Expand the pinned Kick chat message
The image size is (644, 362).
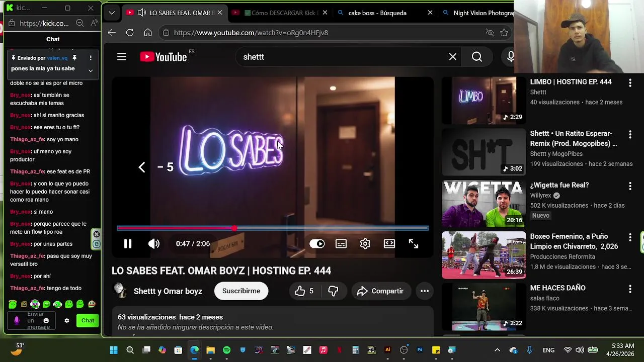91,71
